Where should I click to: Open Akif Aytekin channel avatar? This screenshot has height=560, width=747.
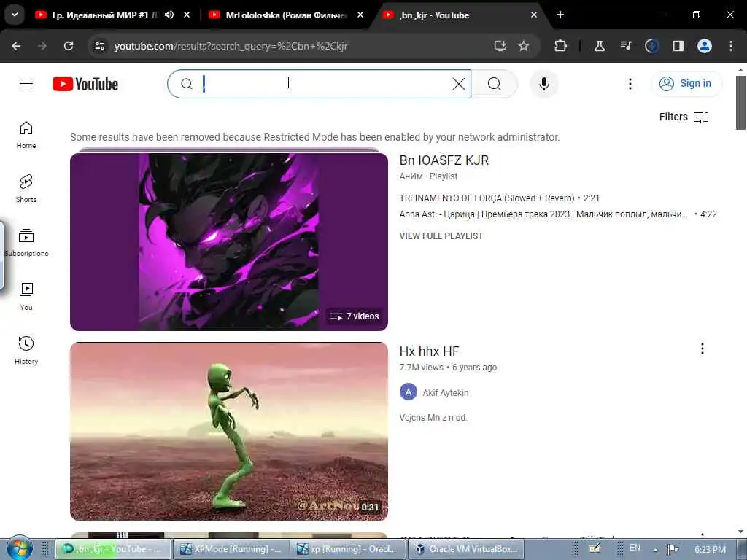tap(409, 392)
